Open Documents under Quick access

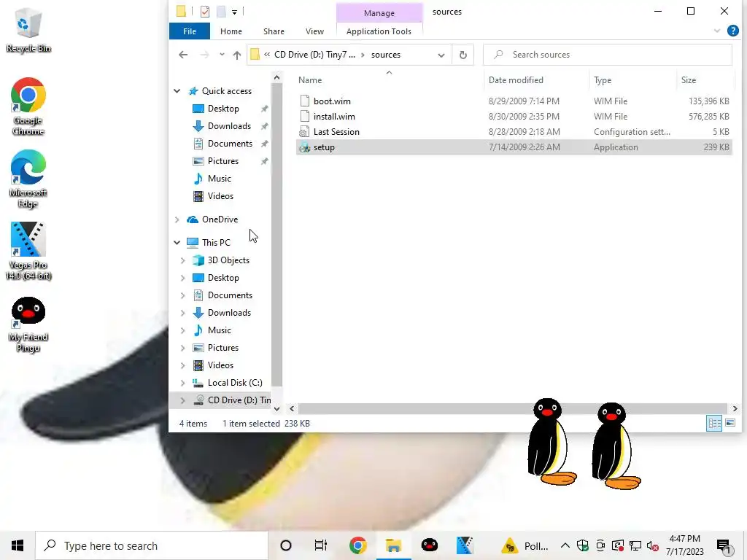click(x=230, y=144)
